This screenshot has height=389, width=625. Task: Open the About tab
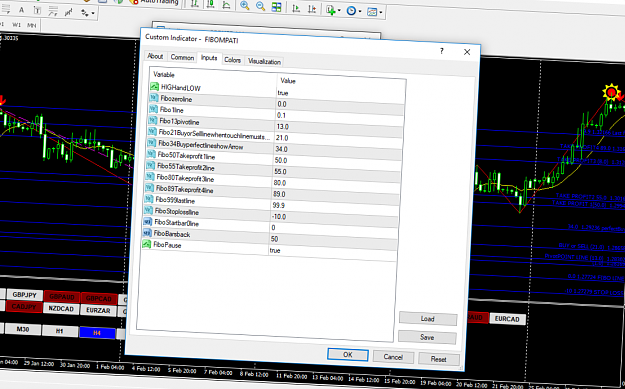pyautogui.click(x=155, y=56)
